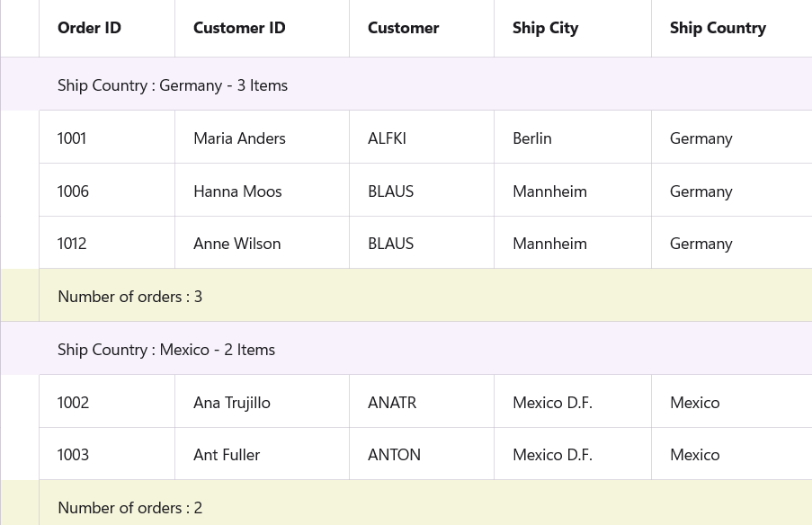Screen dimensions: 812x525
Task: Click the Maria Anders cell
Action: (x=239, y=138)
